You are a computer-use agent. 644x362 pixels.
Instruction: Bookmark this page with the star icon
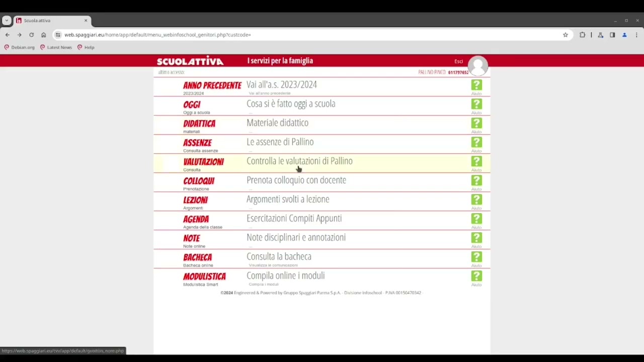pyautogui.click(x=566, y=35)
